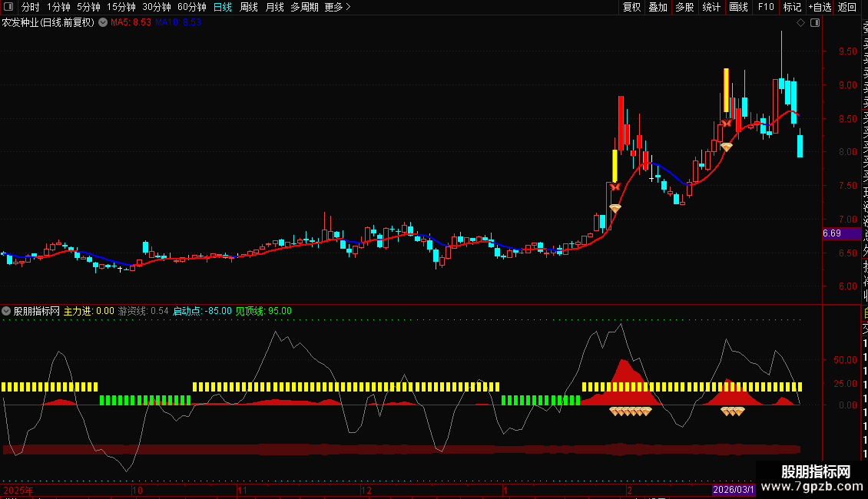Click the 2026/03/1 date marker on timeline
The image size is (868, 499).
[x=733, y=490]
